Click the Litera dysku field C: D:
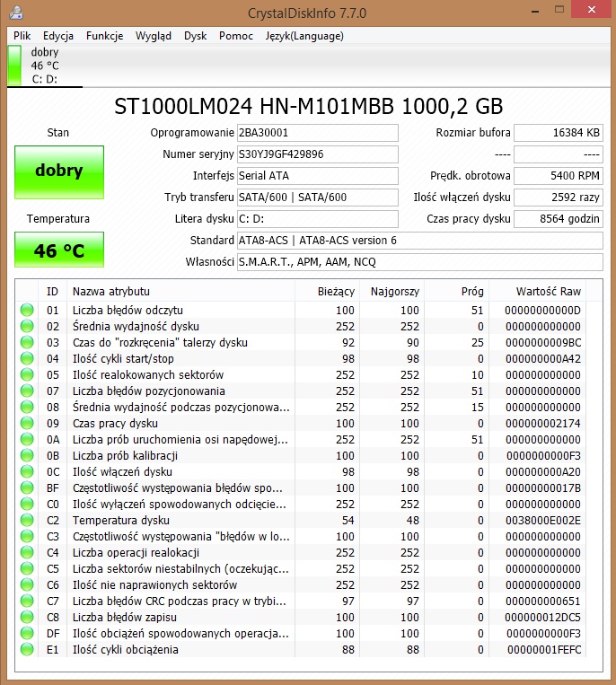This screenshot has width=616, height=685. click(x=318, y=219)
